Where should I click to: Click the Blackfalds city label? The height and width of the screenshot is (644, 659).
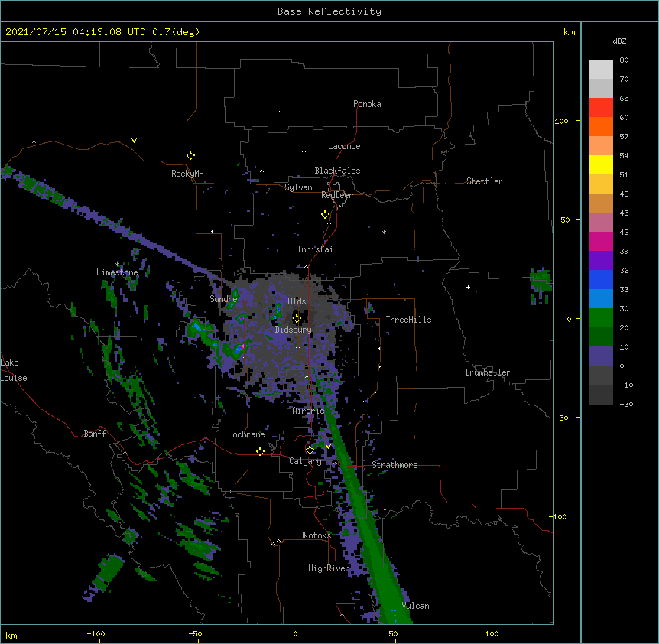pos(337,171)
